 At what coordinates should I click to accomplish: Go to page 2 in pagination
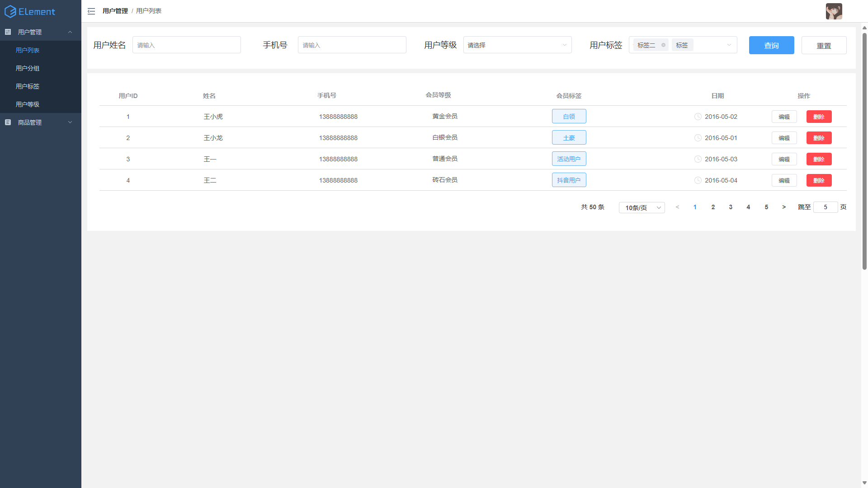(x=713, y=207)
